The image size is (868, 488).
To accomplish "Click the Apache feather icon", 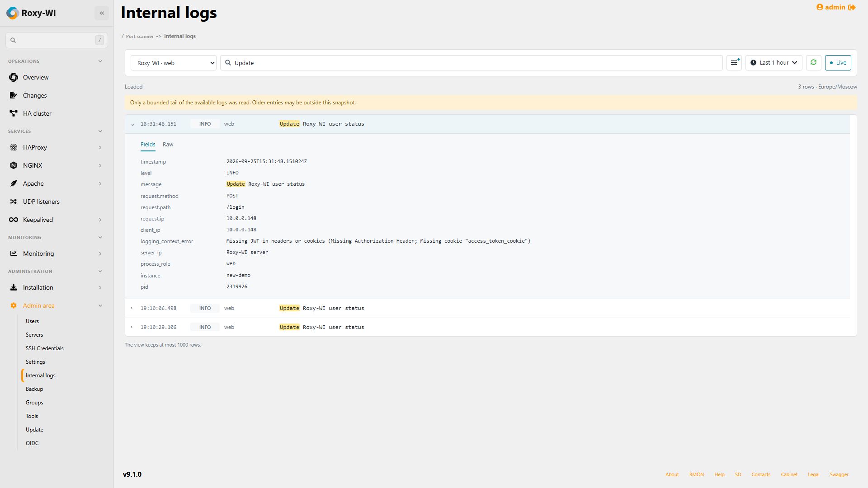I will pos(14,183).
